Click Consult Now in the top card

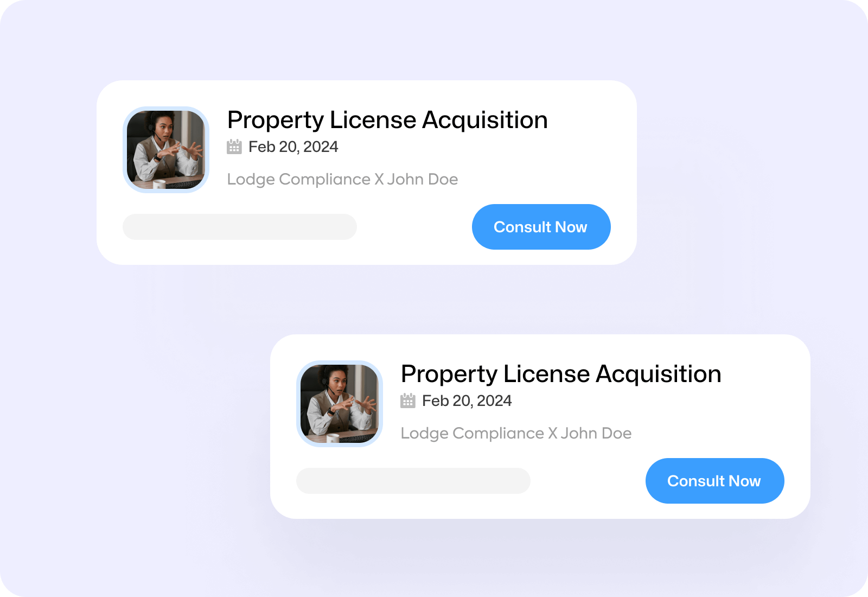pyautogui.click(x=541, y=227)
